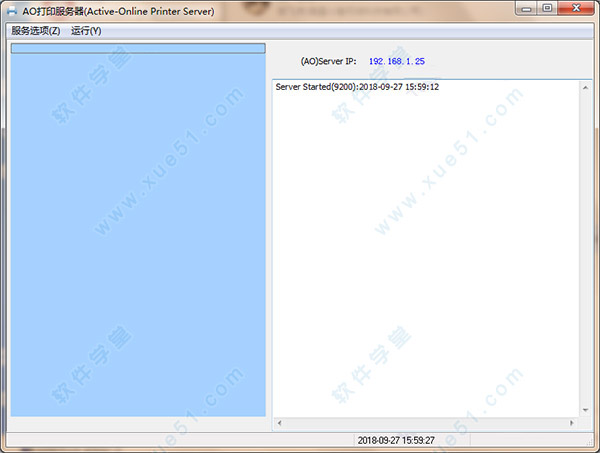Click the (AO)Server IP label
The image size is (600, 453).
click(328, 61)
